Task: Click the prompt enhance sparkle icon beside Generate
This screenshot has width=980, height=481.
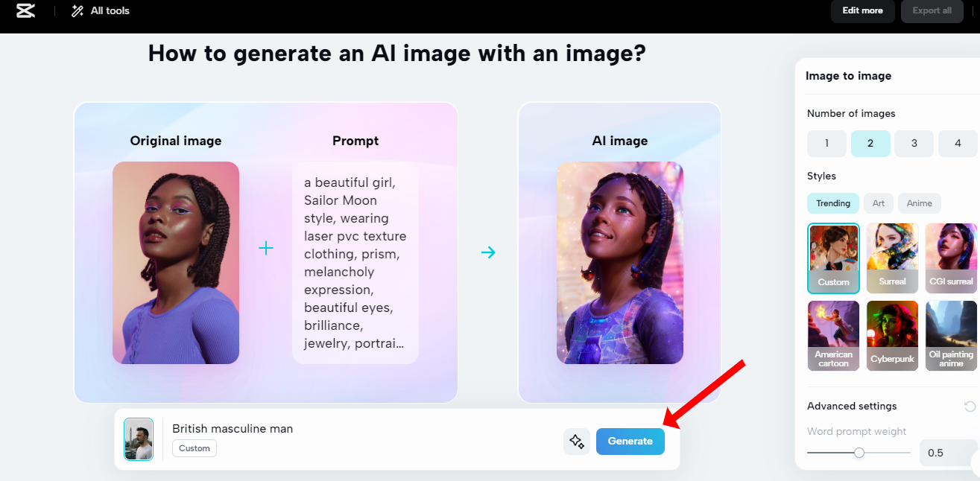Action: click(x=576, y=441)
